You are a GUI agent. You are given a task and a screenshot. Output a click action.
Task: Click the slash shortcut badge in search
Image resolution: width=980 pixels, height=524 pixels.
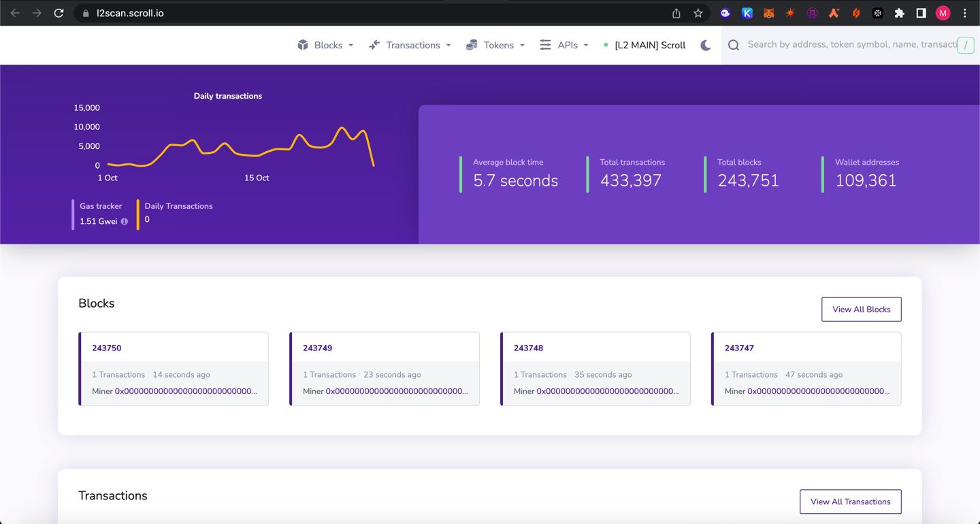966,46
